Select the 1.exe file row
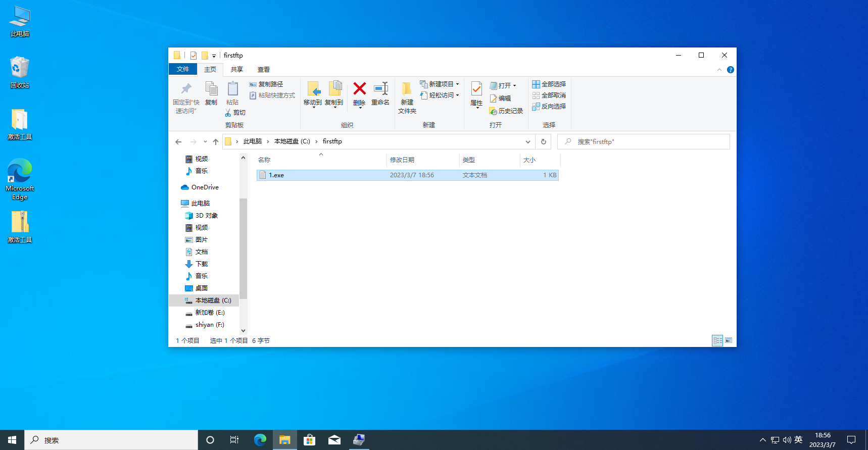 coord(407,175)
